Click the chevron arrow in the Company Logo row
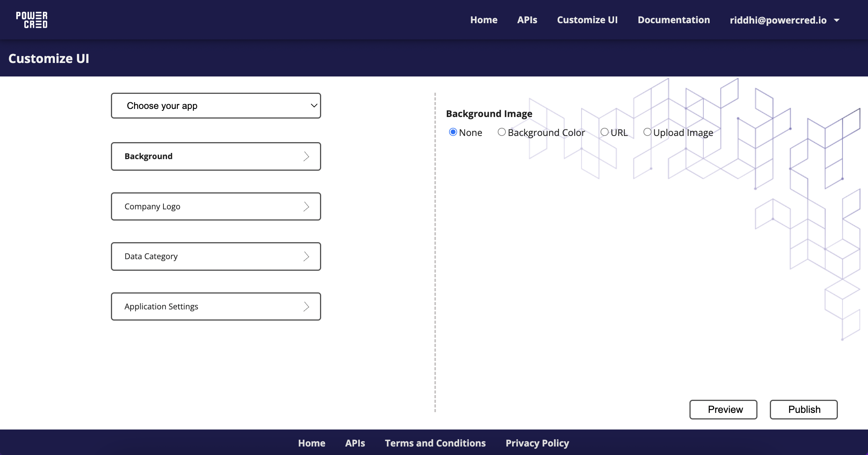This screenshot has width=868, height=455. tap(306, 207)
